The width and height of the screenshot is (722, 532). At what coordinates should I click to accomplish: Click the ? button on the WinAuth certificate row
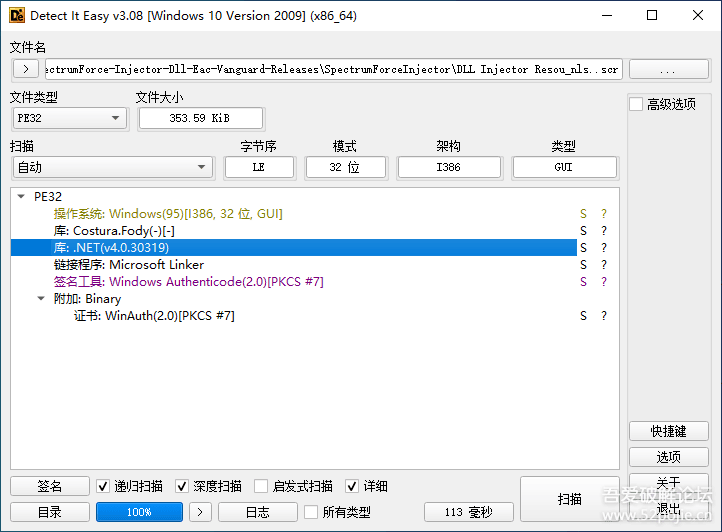(x=604, y=316)
